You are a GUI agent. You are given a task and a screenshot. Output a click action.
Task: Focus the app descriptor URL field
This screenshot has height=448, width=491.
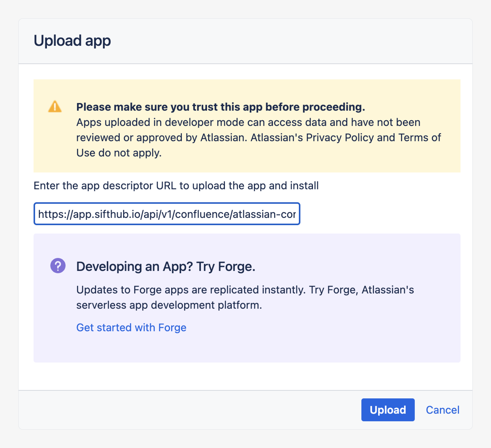[x=167, y=214]
